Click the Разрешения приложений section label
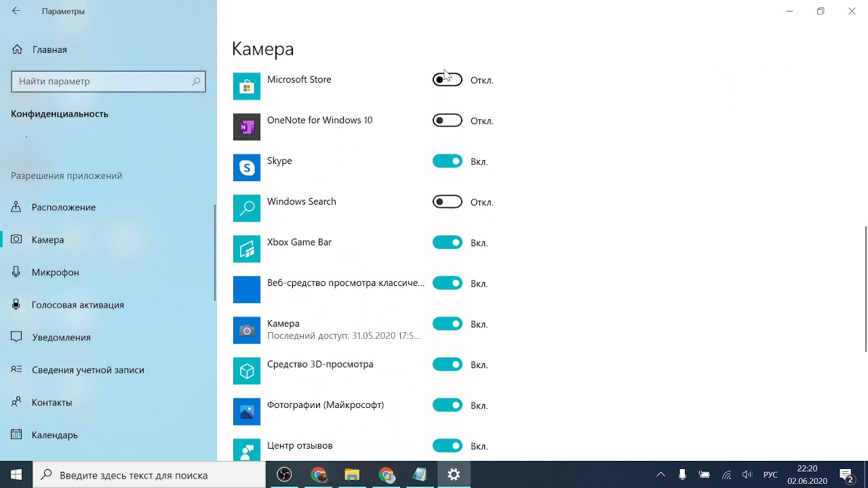This screenshot has width=868, height=488. click(x=66, y=176)
